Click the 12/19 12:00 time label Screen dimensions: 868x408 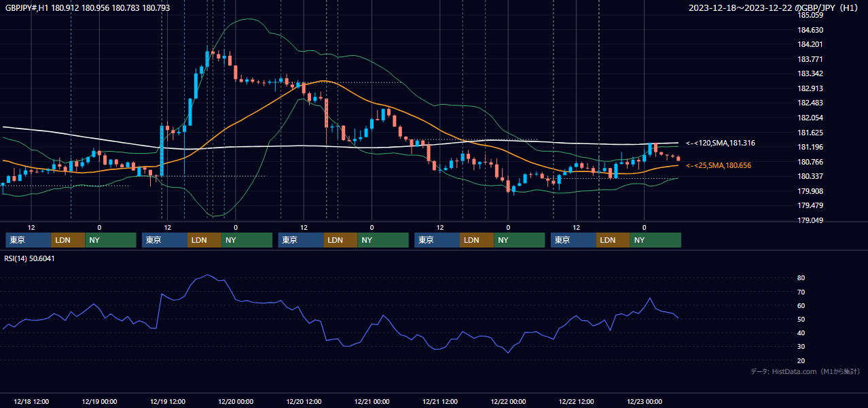pyautogui.click(x=167, y=401)
